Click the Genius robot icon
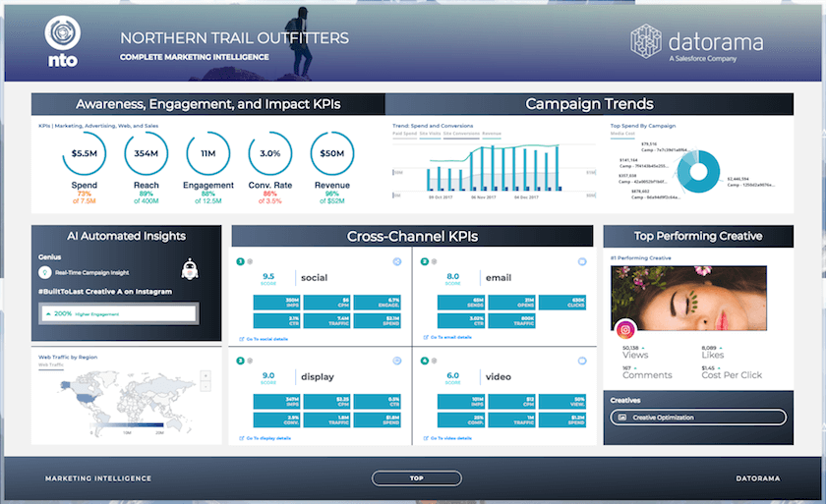The image size is (826, 504). [x=192, y=271]
